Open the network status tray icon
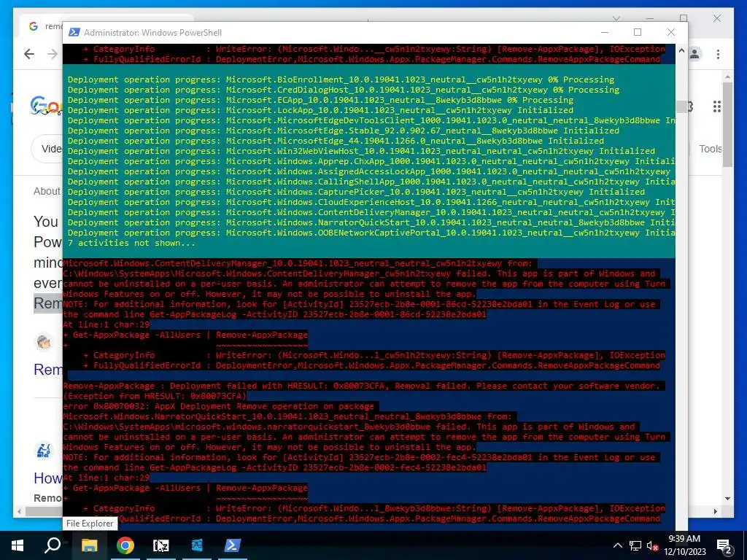This screenshot has height=560, width=747. click(x=635, y=545)
